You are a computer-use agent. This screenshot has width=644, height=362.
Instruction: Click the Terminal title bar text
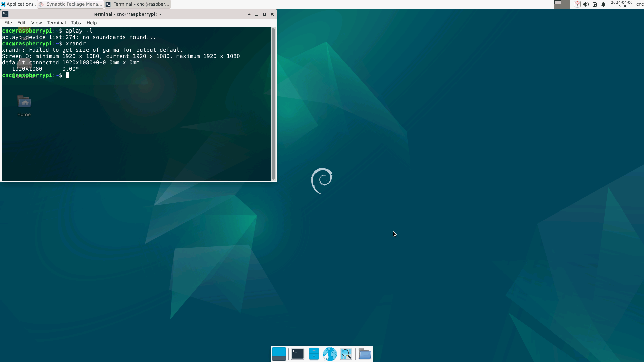click(x=127, y=14)
